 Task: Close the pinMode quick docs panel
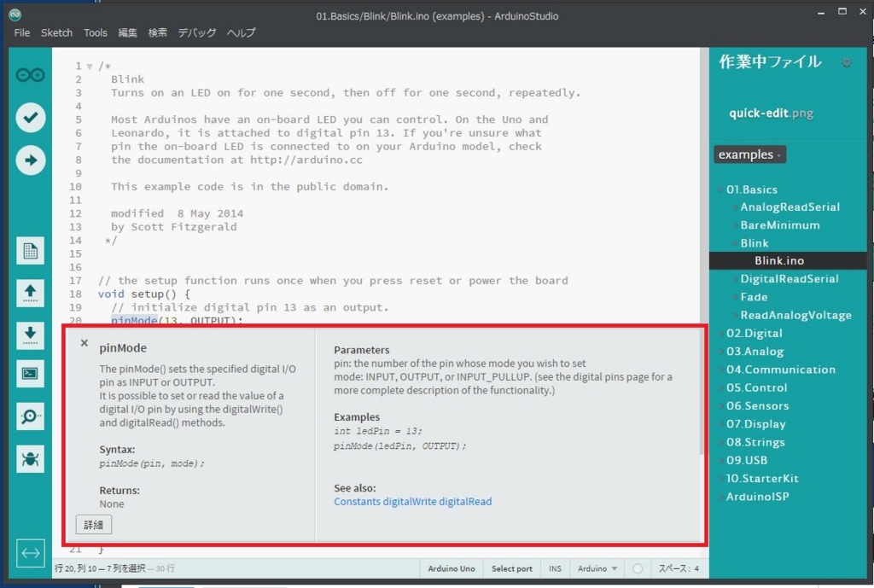tap(84, 343)
